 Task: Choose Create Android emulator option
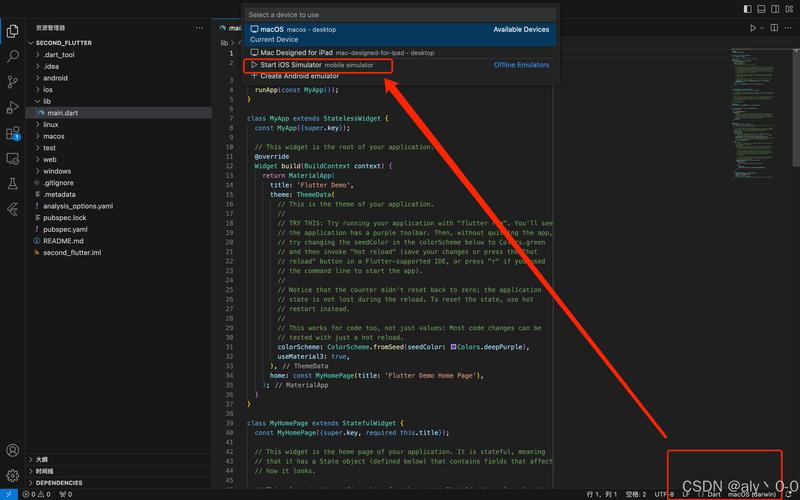[x=400, y=76]
